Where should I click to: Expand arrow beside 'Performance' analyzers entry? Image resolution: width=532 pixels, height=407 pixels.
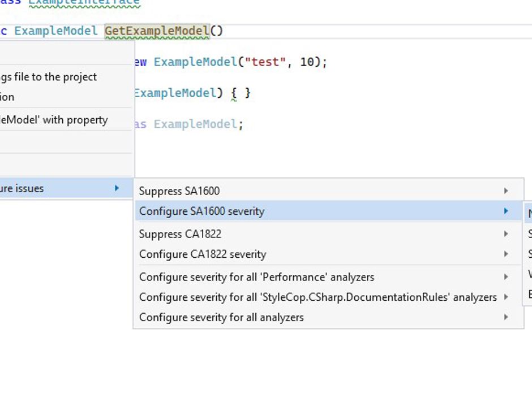click(x=506, y=277)
